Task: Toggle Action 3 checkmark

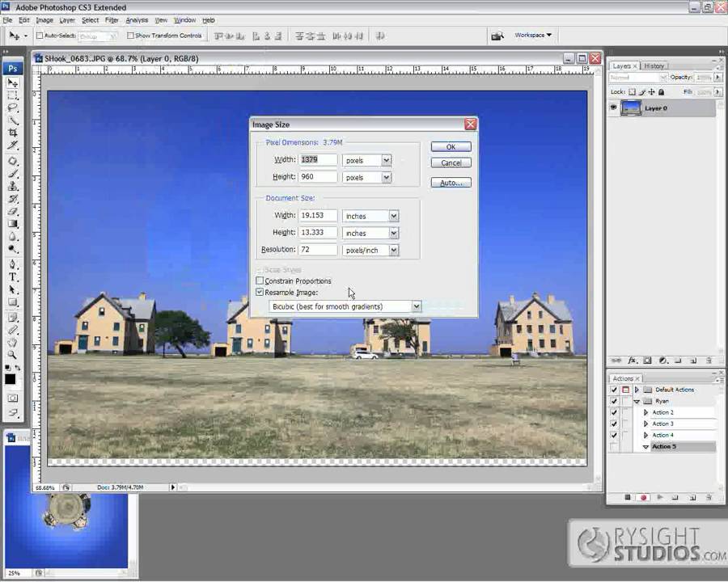Action: tap(614, 424)
